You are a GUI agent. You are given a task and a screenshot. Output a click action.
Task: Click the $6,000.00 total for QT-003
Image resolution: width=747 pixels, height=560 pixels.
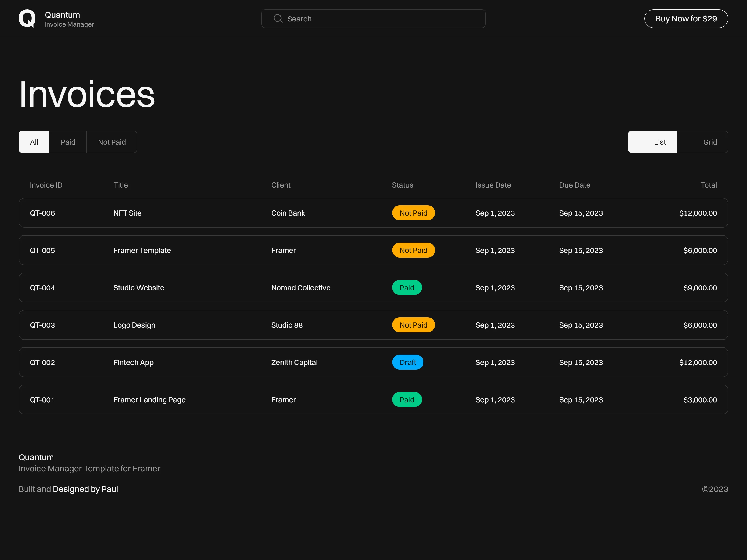(700, 325)
